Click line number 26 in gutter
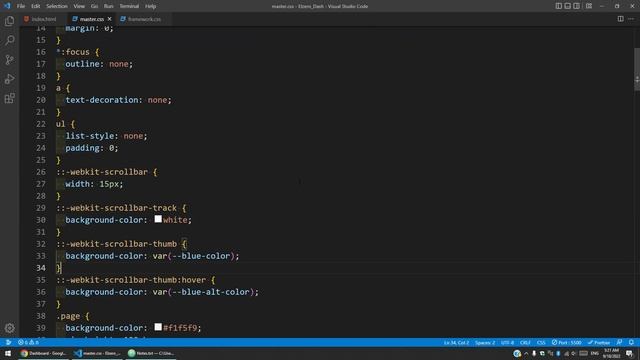This screenshot has height=360, width=640. [41, 172]
